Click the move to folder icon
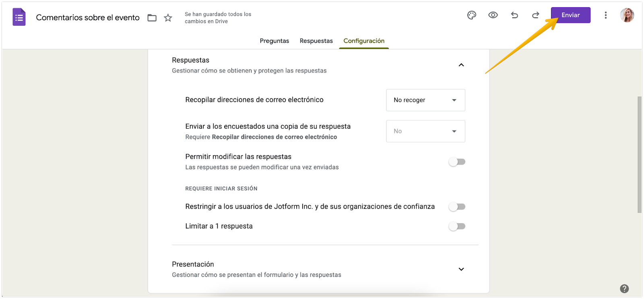 tap(152, 18)
